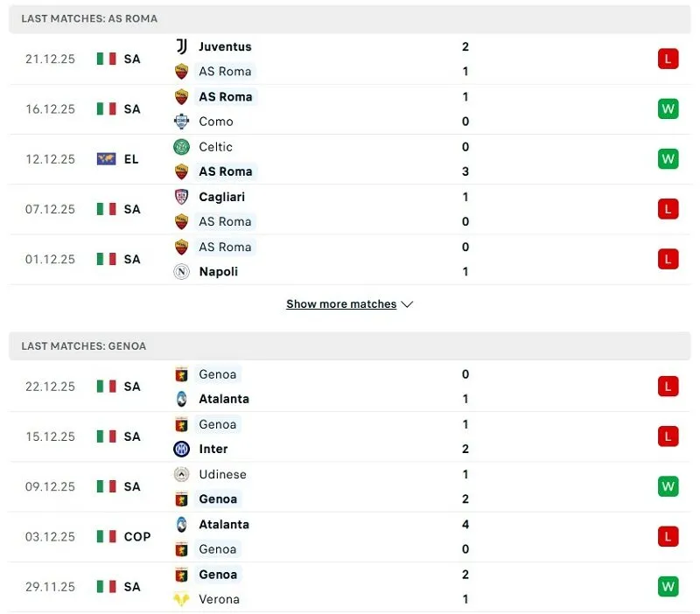
Task: Select the Genoa badge in the Inter match
Action: [181, 424]
